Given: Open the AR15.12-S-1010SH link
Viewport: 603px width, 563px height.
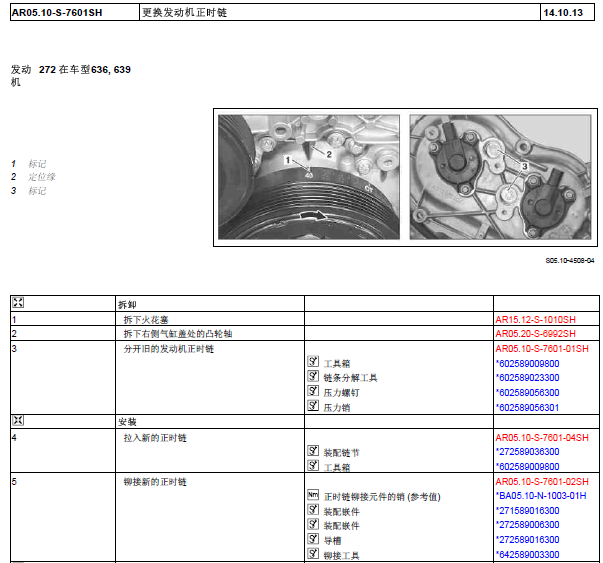Looking at the screenshot, I should (x=535, y=320).
